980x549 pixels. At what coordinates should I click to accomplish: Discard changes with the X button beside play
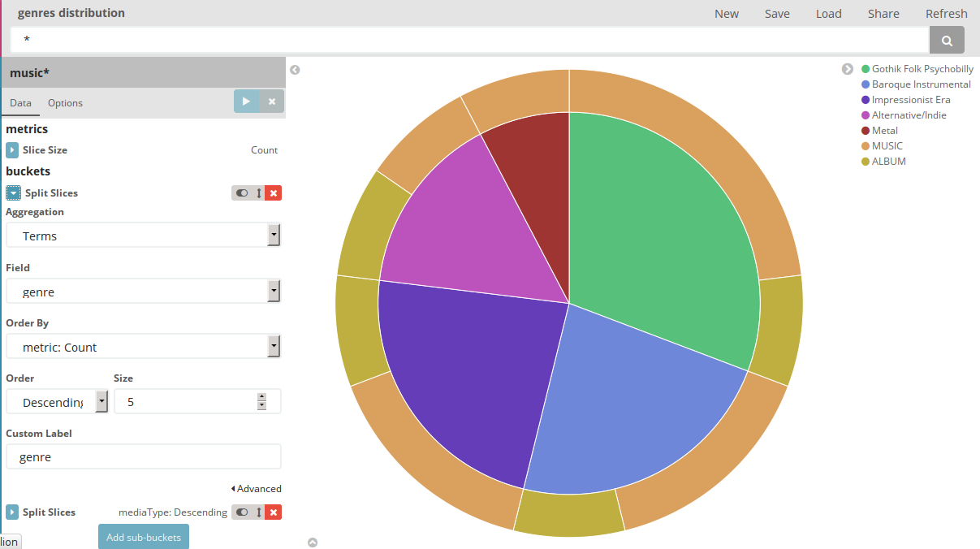(272, 102)
